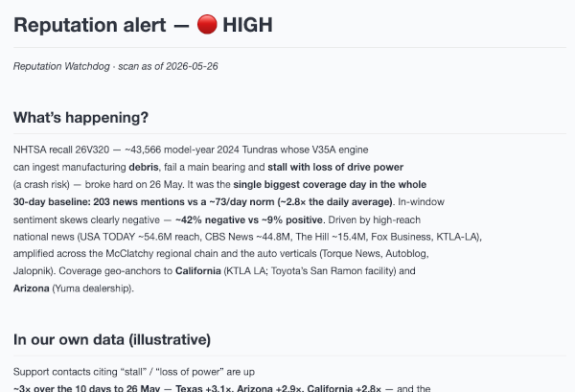Click 'NHTSA recall 26V320' text

[61, 150]
